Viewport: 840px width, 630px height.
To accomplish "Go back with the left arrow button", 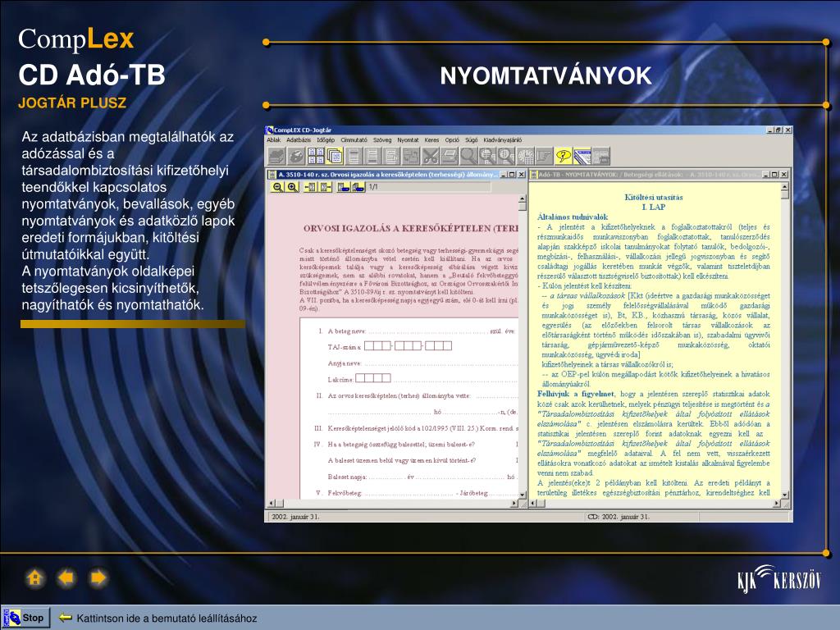I will click(x=66, y=578).
